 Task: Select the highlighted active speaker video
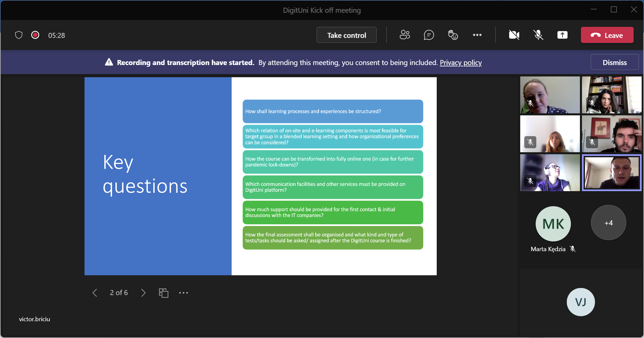pyautogui.click(x=611, y=173)
